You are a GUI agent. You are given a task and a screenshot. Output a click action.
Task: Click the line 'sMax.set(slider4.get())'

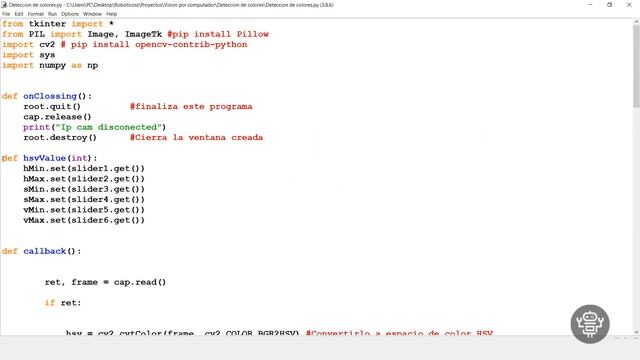(x=84, y=200)
